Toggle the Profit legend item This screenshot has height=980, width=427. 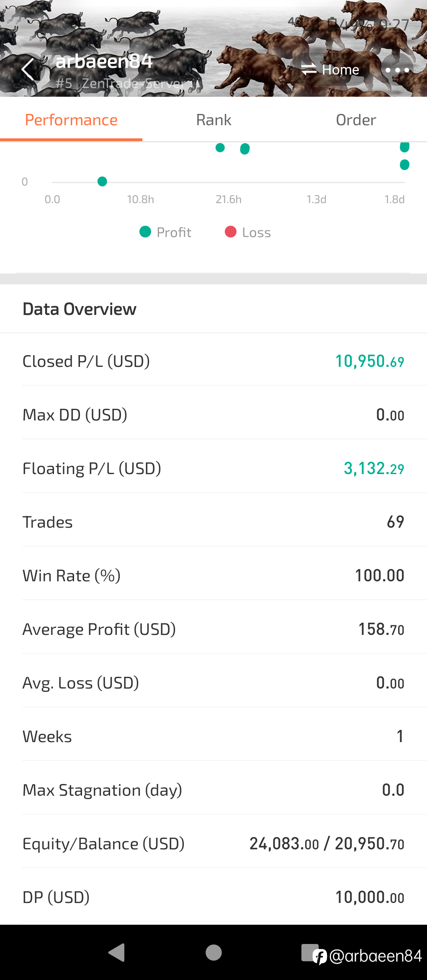[165, 232]
